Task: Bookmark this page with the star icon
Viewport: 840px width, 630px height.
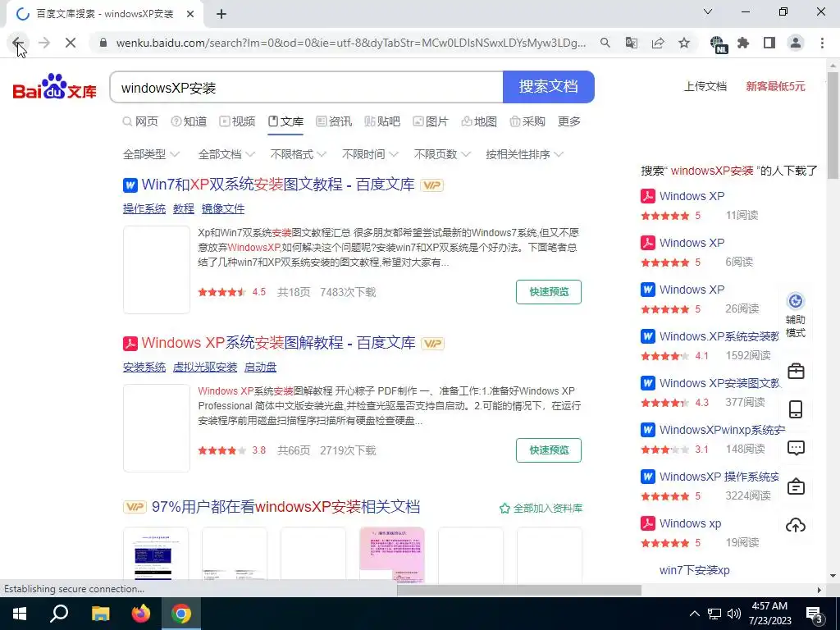Action: coord(684,43)
